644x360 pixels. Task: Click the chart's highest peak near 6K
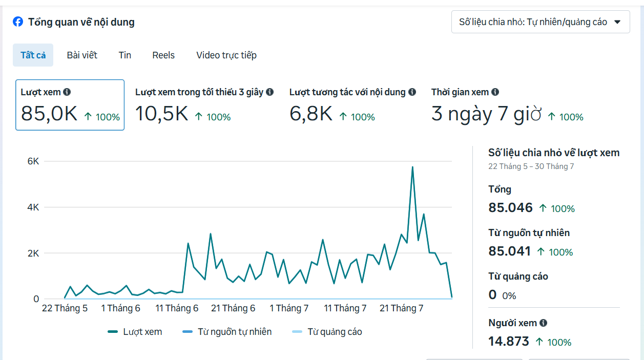click(412, 167)
